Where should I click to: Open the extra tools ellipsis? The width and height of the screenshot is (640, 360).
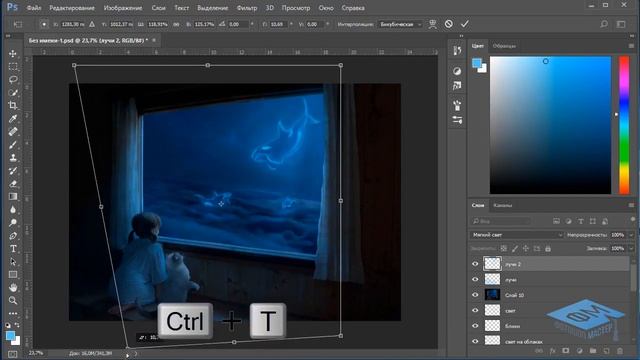click(13, 313)
